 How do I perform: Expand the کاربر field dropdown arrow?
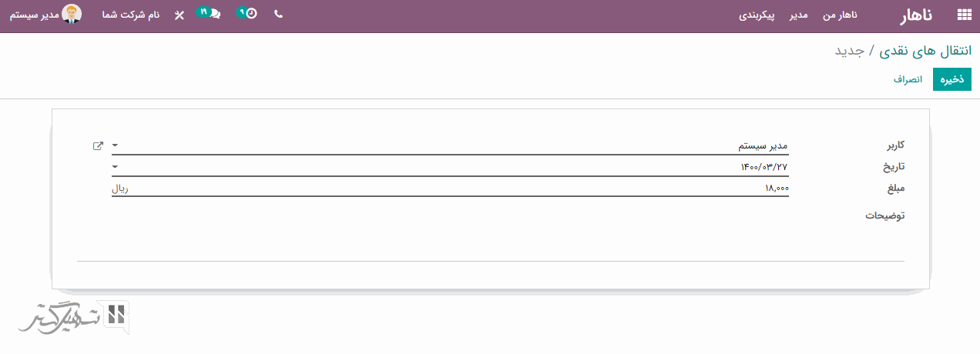pyautogui.click(x=116, y=145)
